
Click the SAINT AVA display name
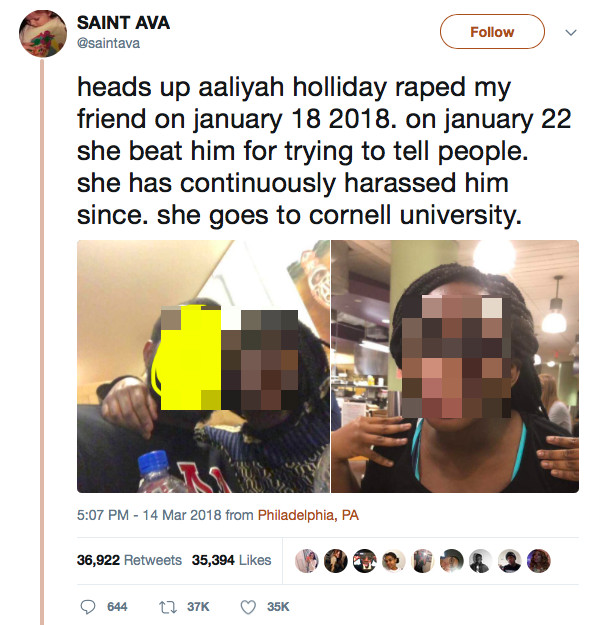click(x=123, y=23)
